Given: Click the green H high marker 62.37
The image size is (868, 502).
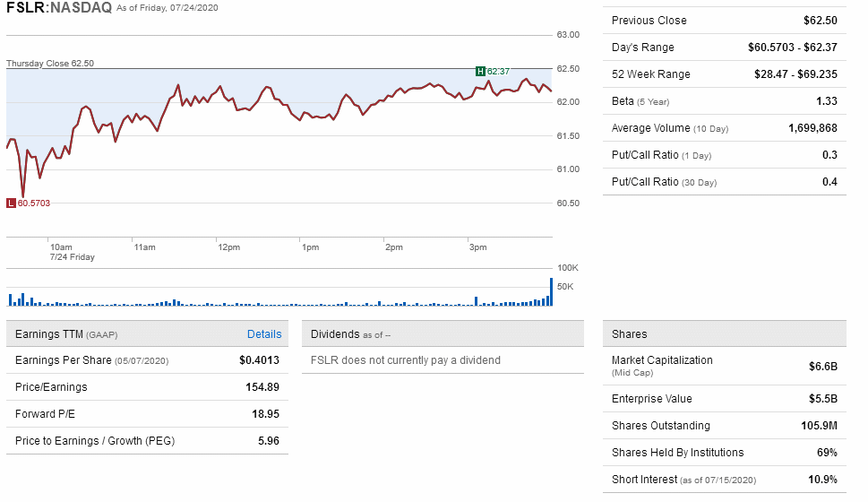Looking at the screenshot, I should (x=493, y=71).
